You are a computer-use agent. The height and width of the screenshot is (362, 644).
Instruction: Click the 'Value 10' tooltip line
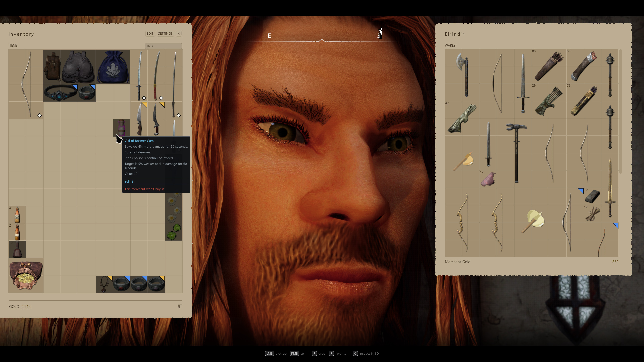(131, 174)
